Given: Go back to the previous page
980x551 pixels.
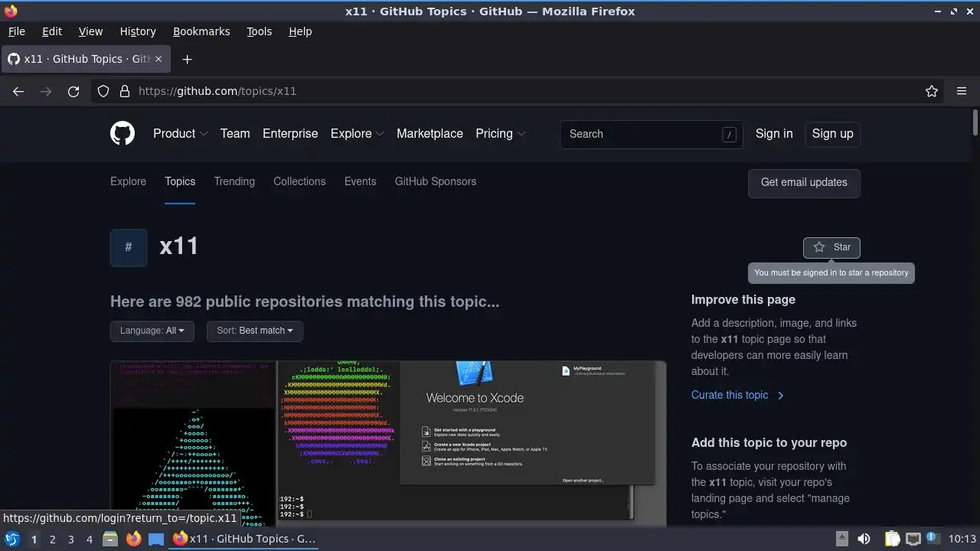Looking at the screenshot, I should pyautogui.click(x=18, y=91).
